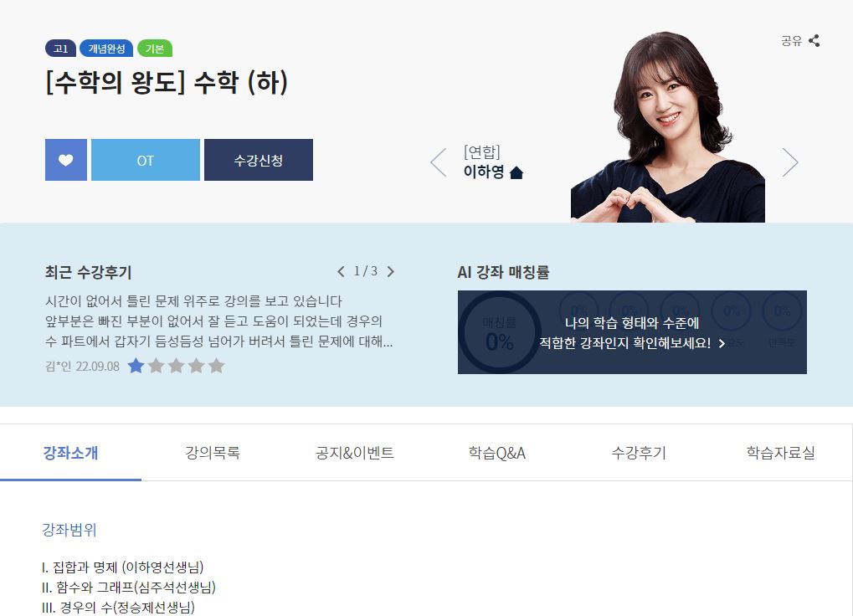Go to previous review with left chevron
The image size is (853, 616).
341,271
